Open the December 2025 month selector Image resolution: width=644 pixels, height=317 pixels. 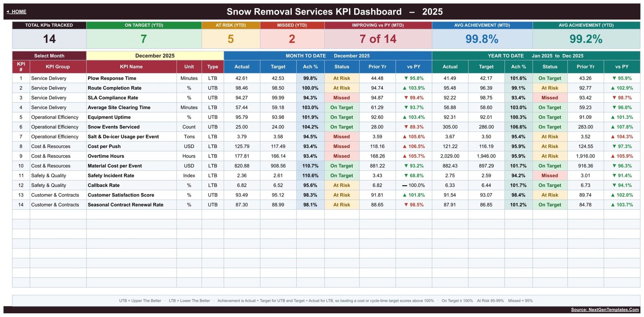click(155, 56)
